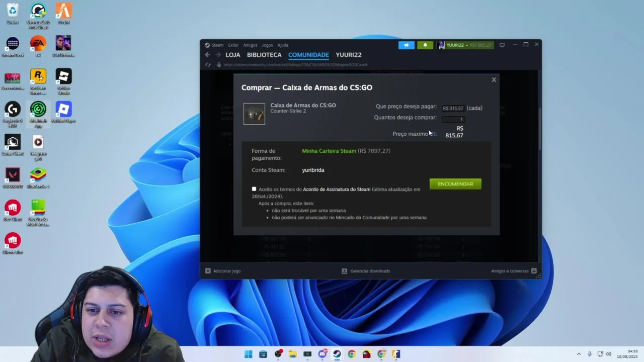Open Roblox Player desktop icon
Image resolution: width=644 pixels, height=362 pixels.
tap(63, 112)
